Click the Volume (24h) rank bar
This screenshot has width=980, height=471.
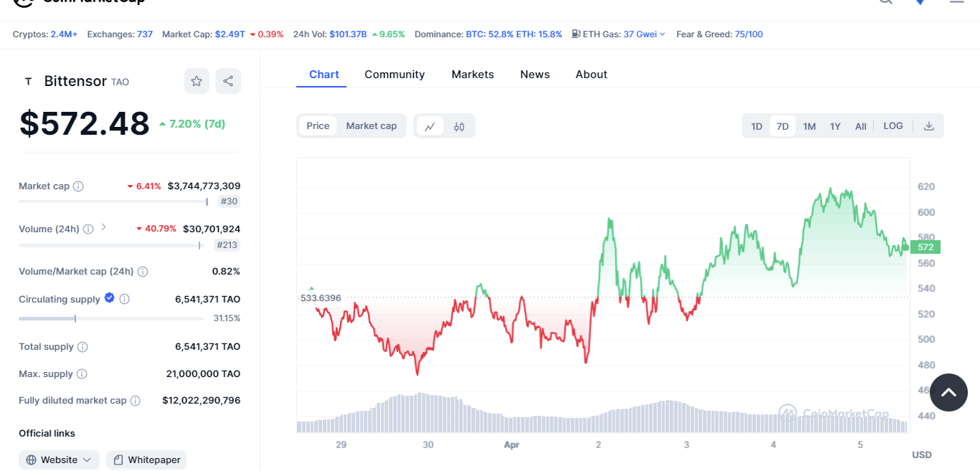tap(110, 245)
